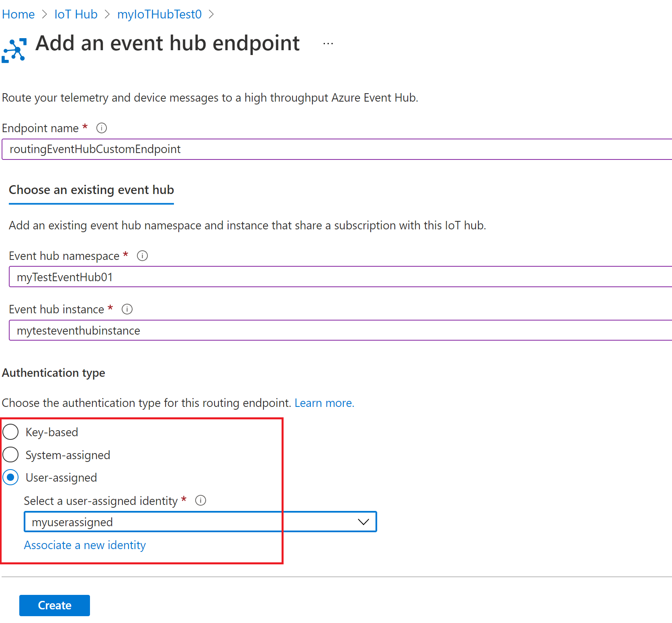Open the Learn more link
This screenshot has height=623, width=672.
click(324, 403)
